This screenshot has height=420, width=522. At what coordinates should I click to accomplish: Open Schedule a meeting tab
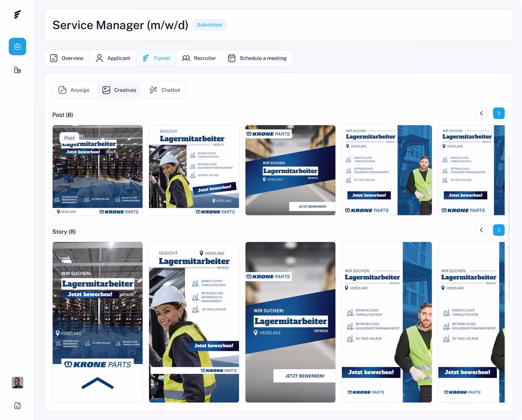tap(257, 58)
